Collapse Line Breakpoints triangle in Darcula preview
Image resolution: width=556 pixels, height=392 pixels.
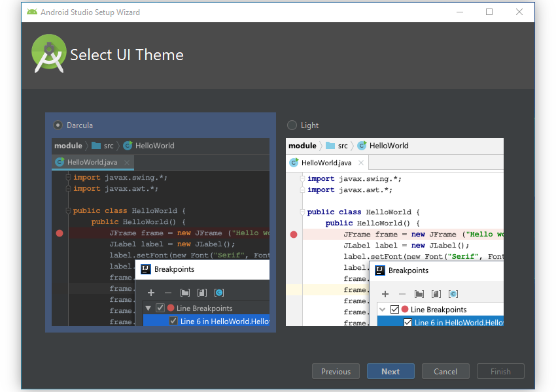148,308
